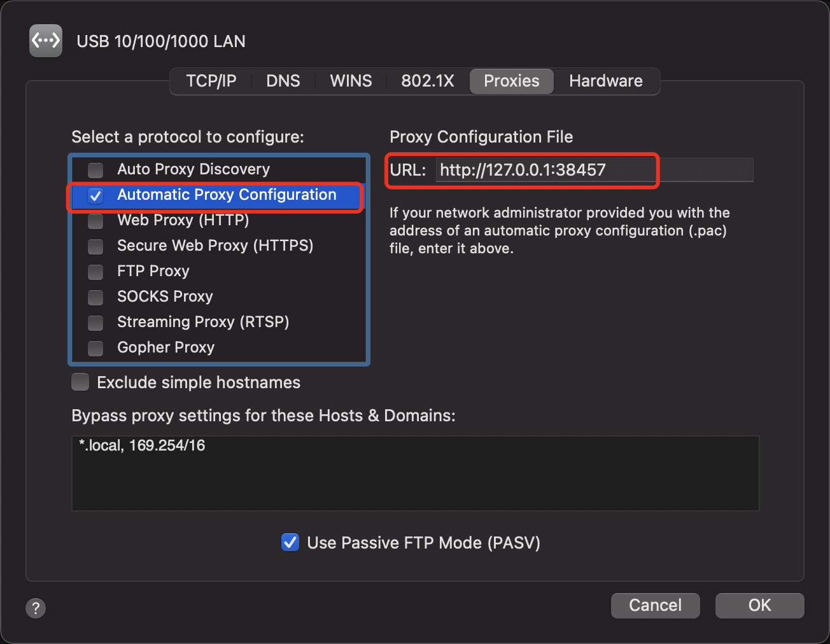Select the 802.1X tab

(x=427, y=81)
